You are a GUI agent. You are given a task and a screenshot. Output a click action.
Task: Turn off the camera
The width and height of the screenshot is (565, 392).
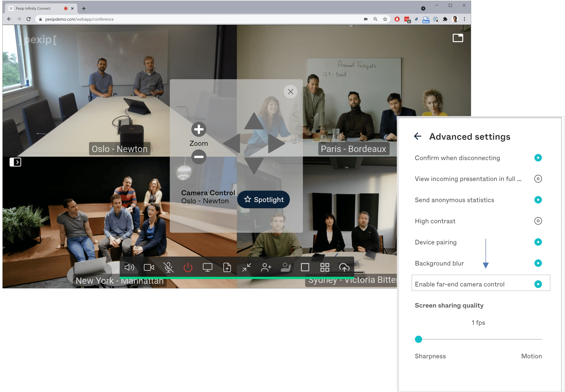(x=149, y=267)
